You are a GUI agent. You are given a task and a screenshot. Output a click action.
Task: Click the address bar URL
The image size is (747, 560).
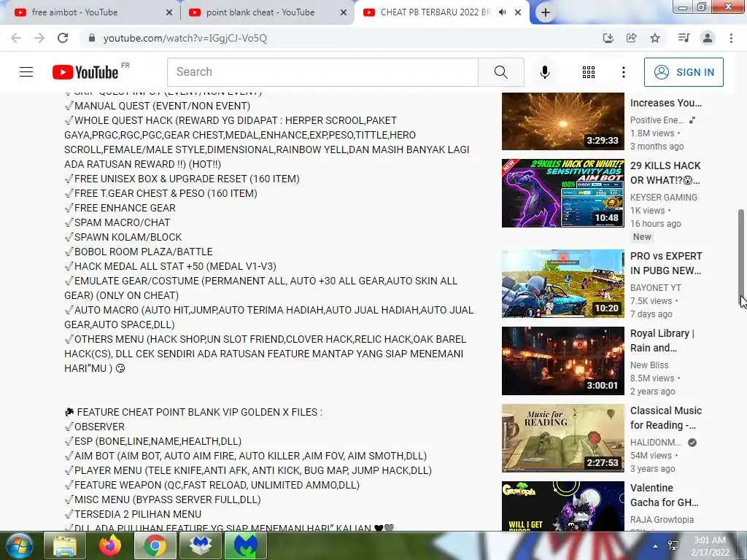click(x=185, y=38)
